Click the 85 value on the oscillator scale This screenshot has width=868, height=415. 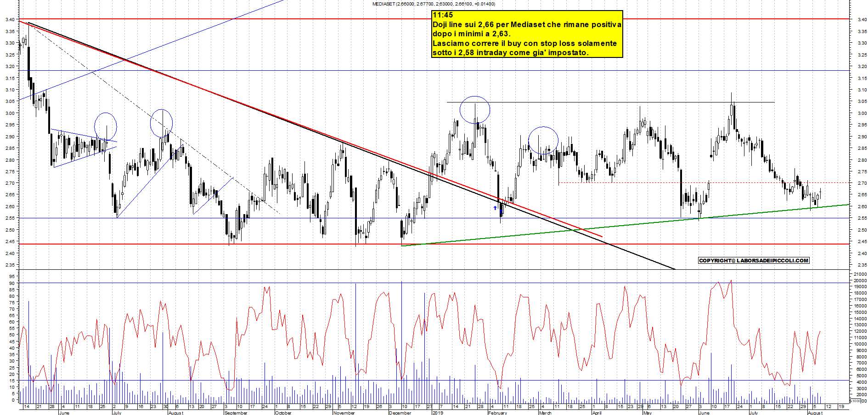point(12,290)
